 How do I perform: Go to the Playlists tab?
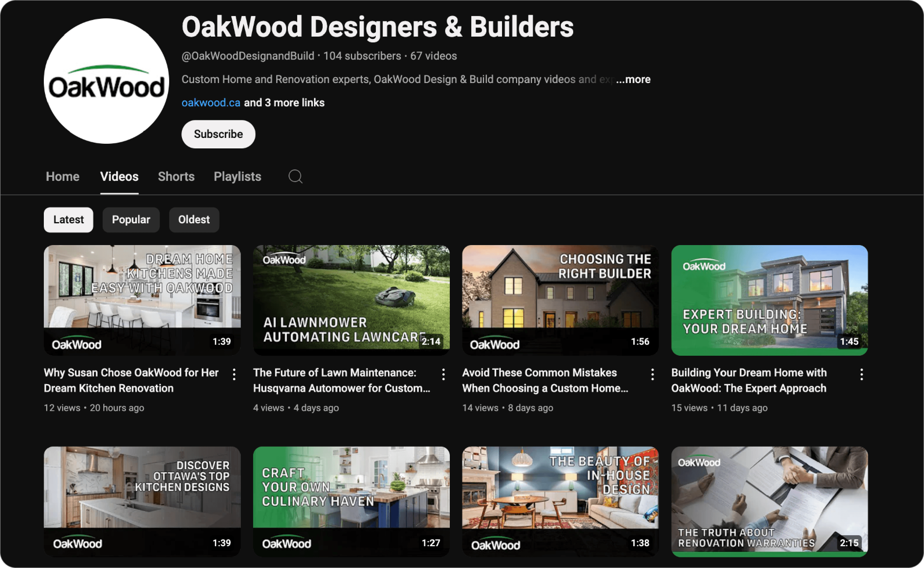(x=238, y=177)
